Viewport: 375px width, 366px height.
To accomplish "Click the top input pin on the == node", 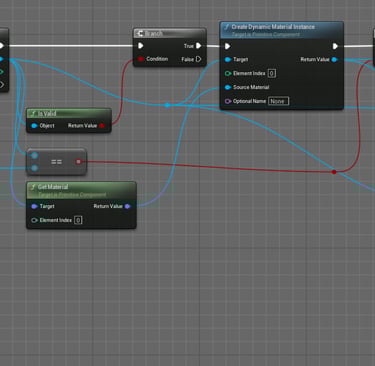I will click(34, 155).
